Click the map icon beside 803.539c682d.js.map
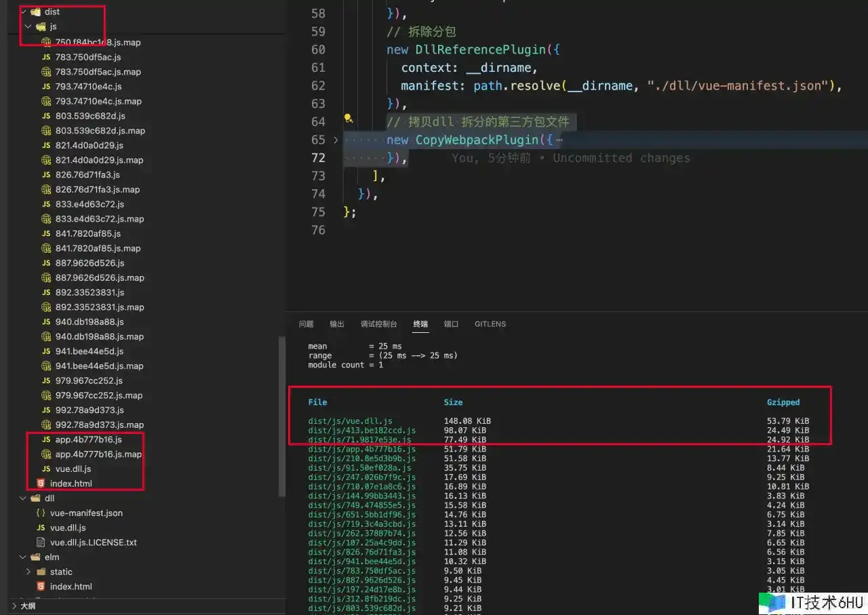 click(x=46, y=131)
